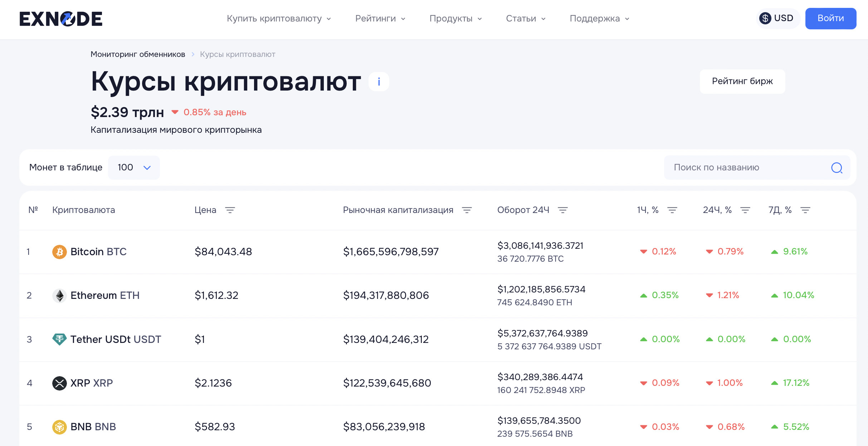Click the Войти login button
The height and width of the screenshot is (446, 868).
coord(830,18)
